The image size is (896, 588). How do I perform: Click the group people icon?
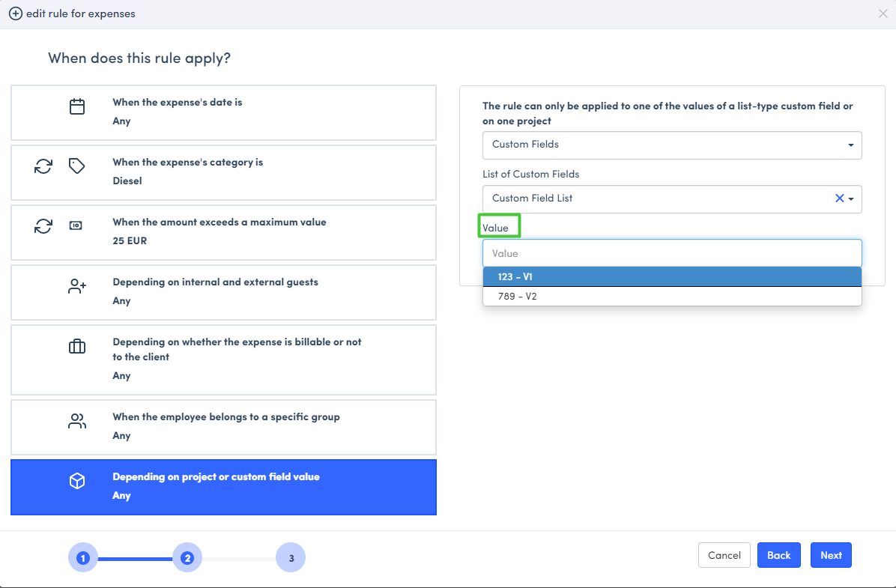click(77, 421)
